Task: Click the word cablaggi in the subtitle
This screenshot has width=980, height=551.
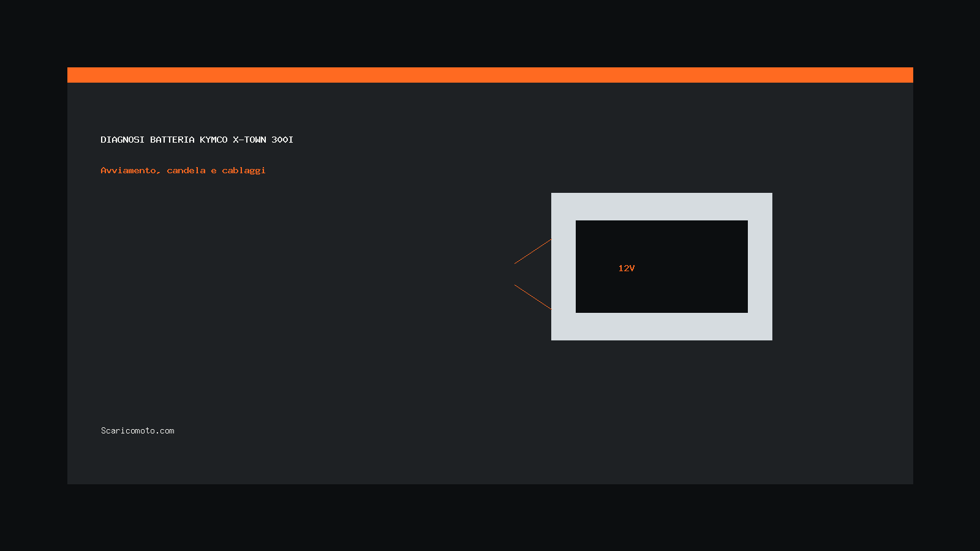Action: [244, 170]
